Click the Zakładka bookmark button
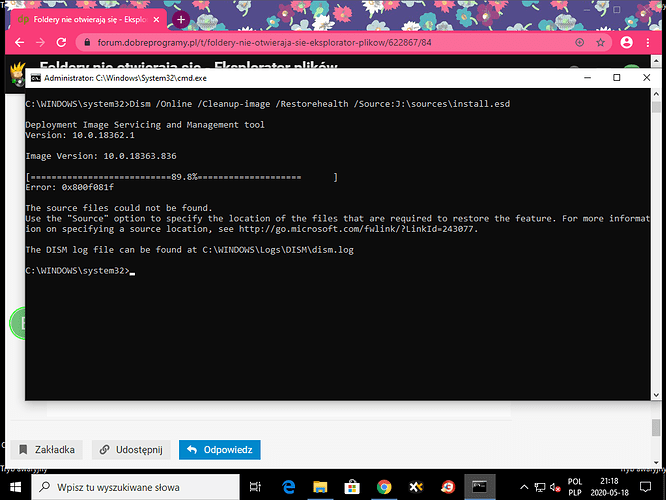666x500 pixels. tap(47, 450)
